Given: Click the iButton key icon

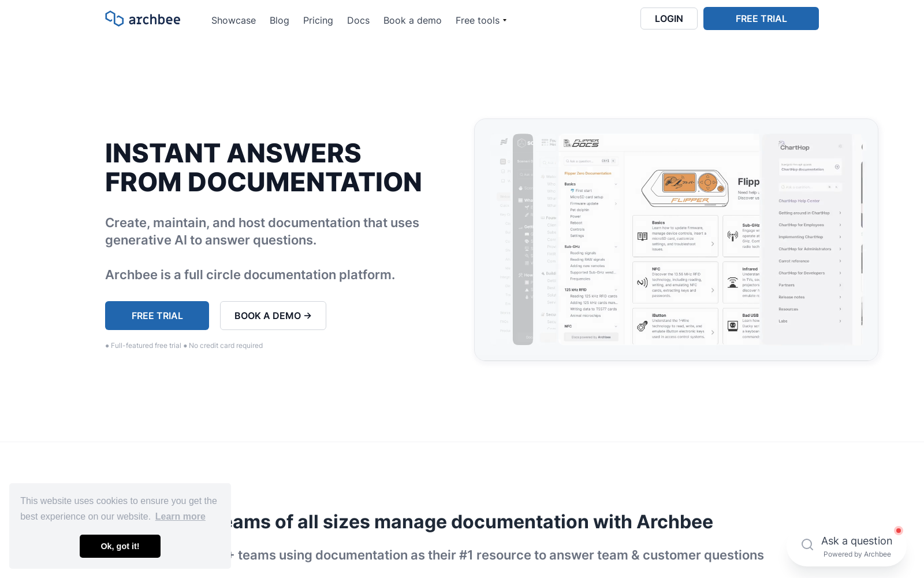Looking at the screenshot, I should 642,326.
